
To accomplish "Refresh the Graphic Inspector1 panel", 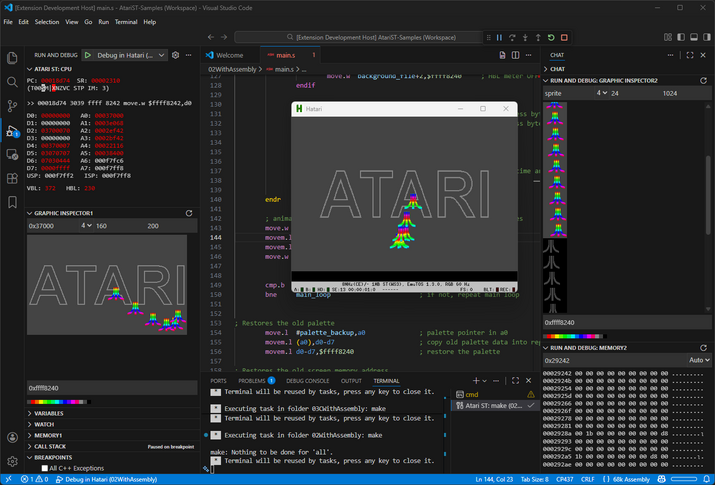I will tap(189, 213).
